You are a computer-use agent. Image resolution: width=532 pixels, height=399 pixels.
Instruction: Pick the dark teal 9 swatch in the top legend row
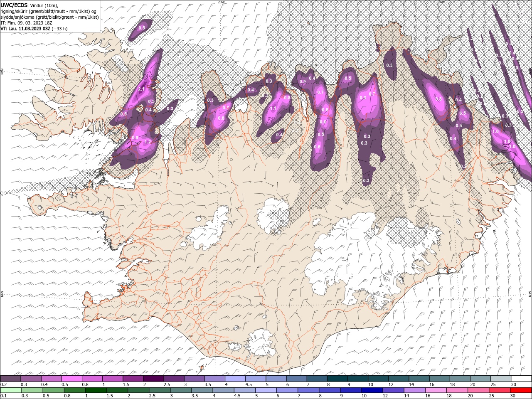pyautogui.click(x=358, y=378)
